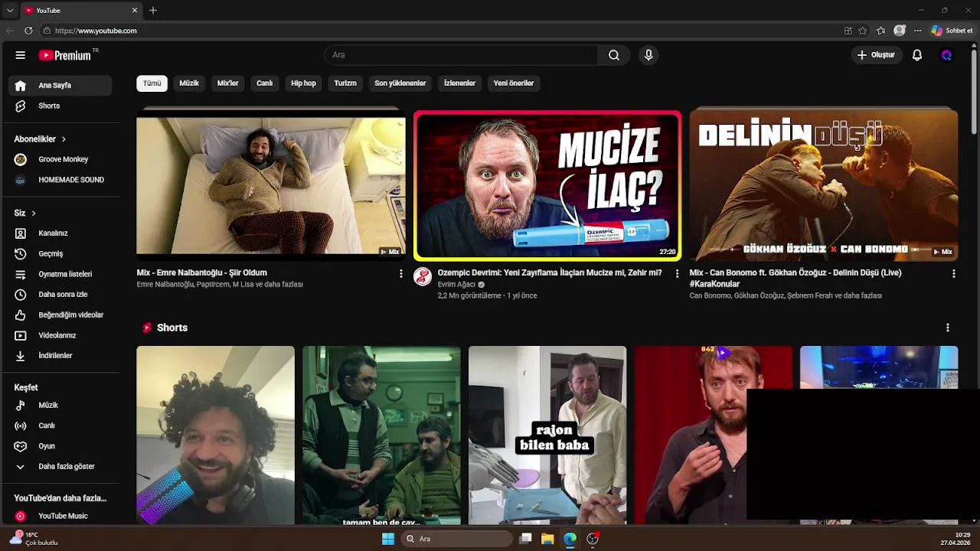Select the Turizm filter chip

click(345, 83)
